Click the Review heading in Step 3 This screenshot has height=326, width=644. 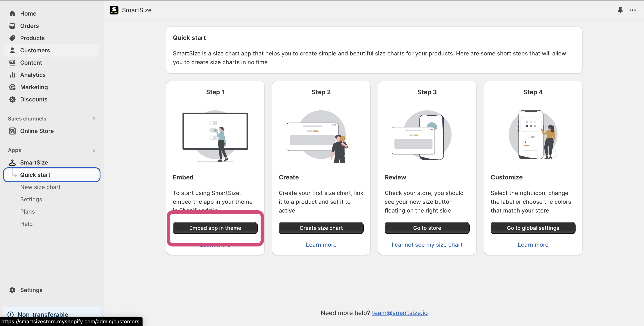point(395,177)
